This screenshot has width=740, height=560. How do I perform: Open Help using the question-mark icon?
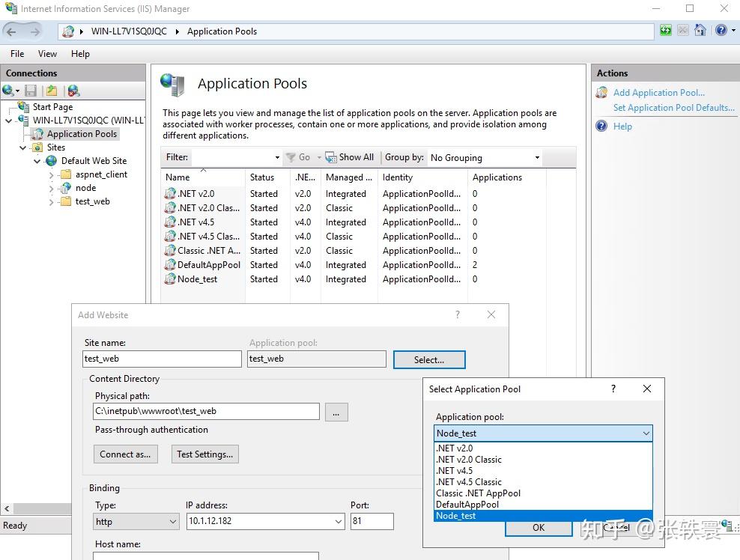point(721,31)
